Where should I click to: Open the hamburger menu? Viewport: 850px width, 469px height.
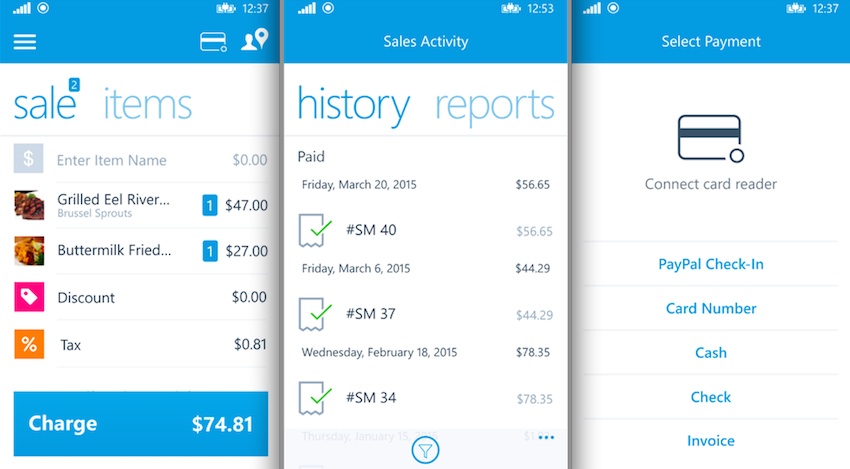[x=24, y=42]
